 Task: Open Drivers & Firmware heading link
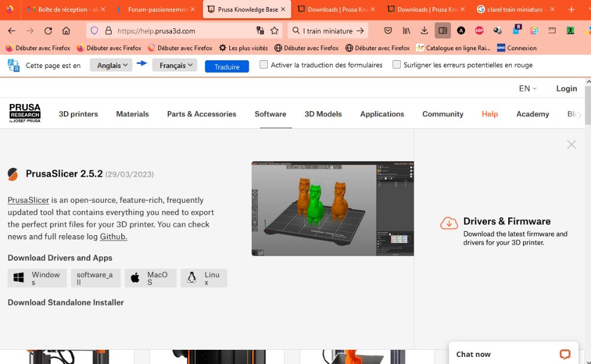tap(507, 221)
